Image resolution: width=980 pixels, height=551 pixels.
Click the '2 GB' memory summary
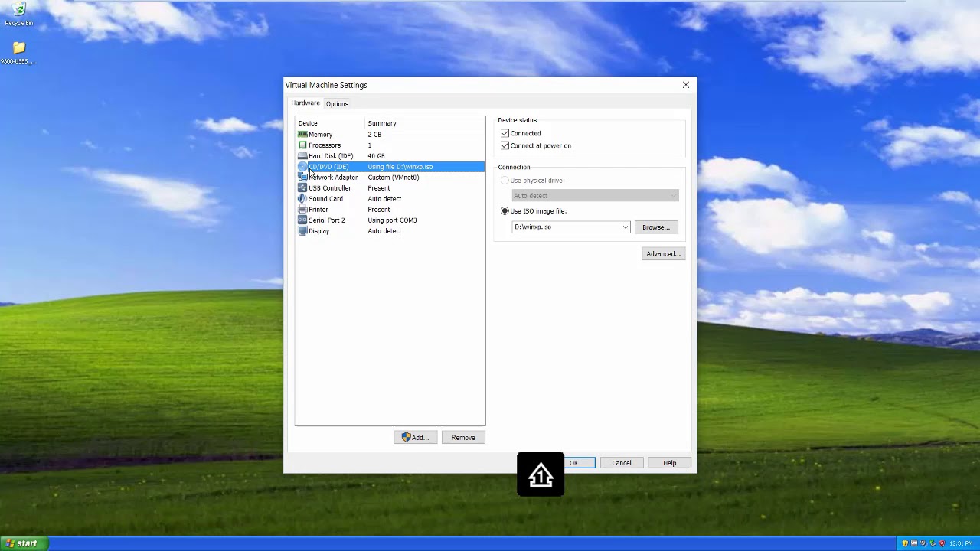tap(374, 135)
